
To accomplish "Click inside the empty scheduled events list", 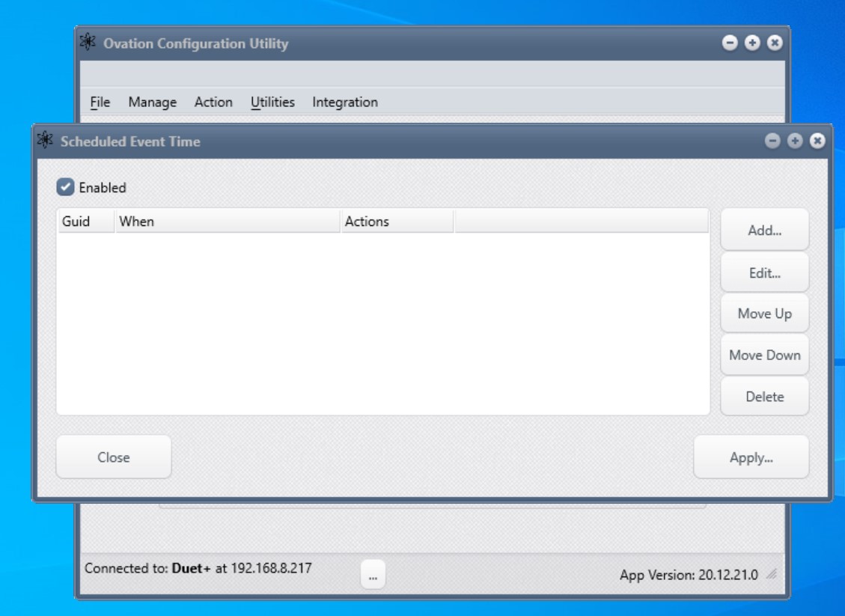I will coord(382,323).
